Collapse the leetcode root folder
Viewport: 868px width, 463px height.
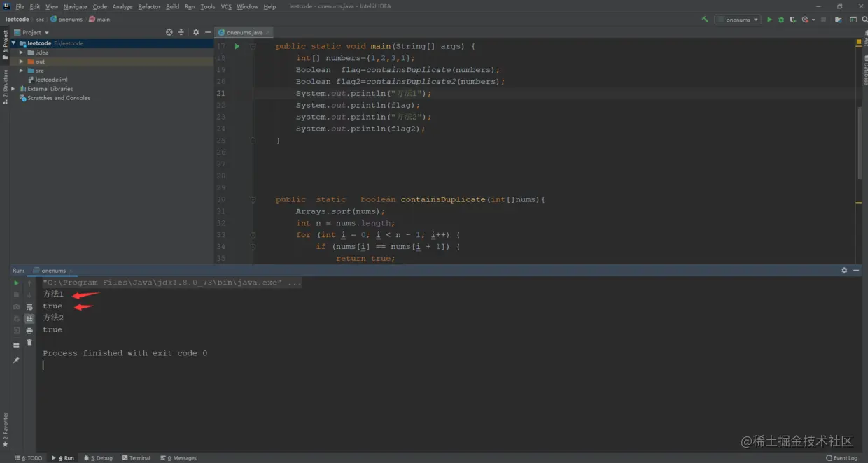[x=13, y=43]
